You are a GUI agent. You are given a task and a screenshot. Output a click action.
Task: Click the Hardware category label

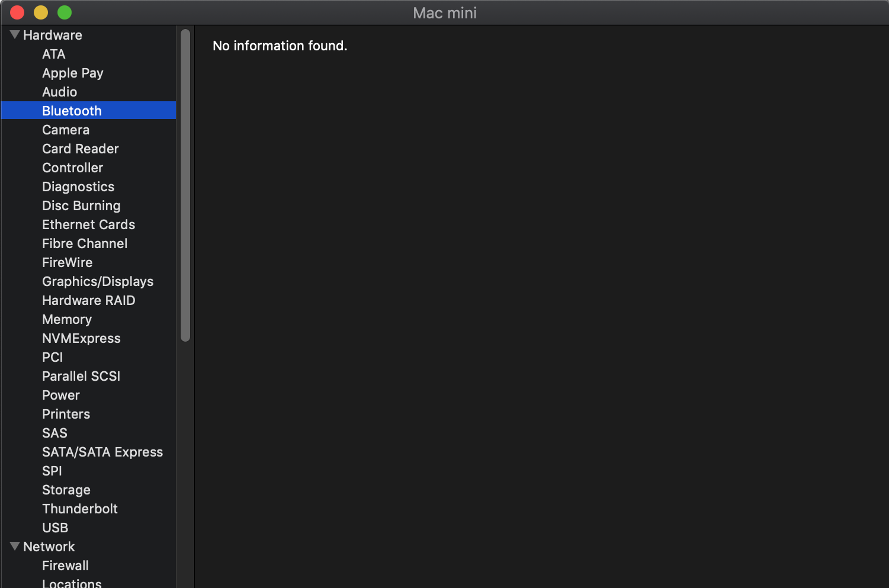point(53,35)
